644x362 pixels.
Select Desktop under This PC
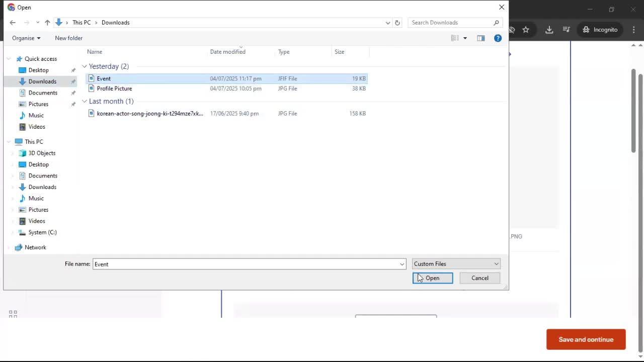[38, 164]
